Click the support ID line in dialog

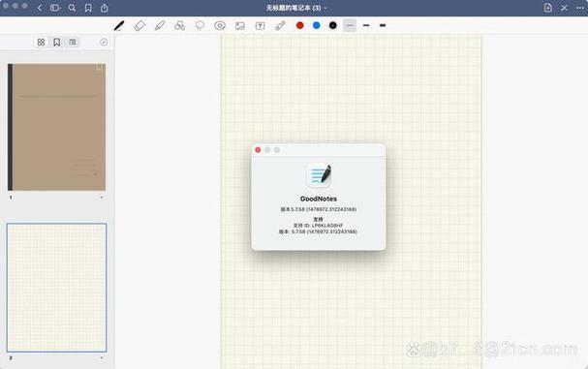tap(318, 226)
